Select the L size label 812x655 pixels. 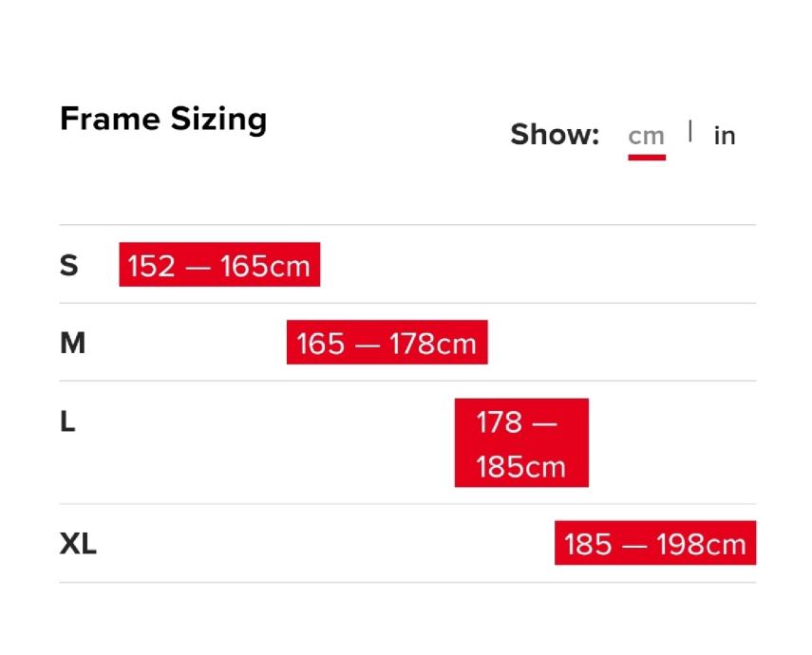[67, 421]
